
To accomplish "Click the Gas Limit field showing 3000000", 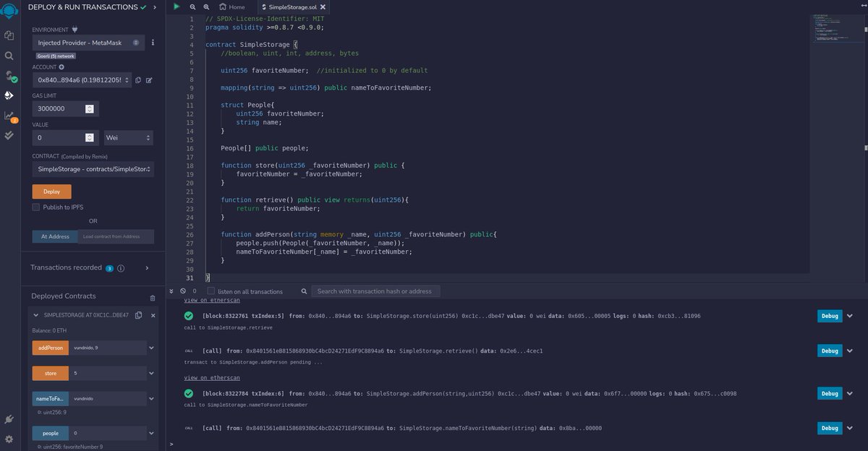I will tap(66, 108).
